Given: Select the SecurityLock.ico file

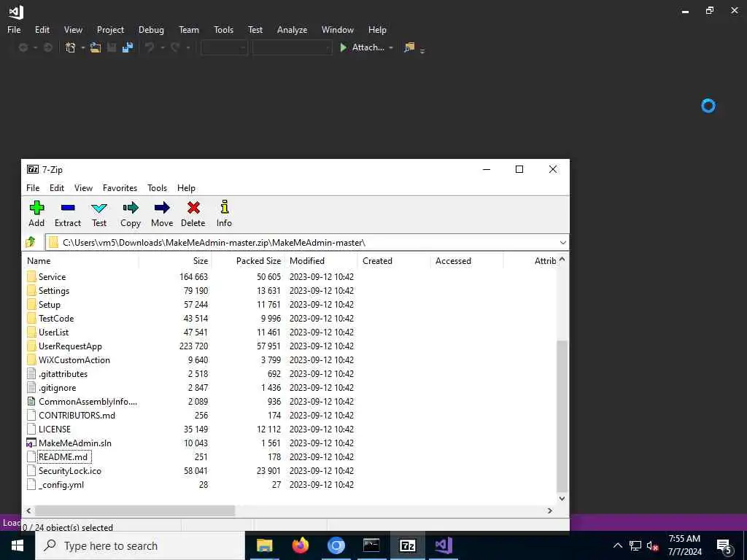Looking at the screenshot, I should coord(69,470).
